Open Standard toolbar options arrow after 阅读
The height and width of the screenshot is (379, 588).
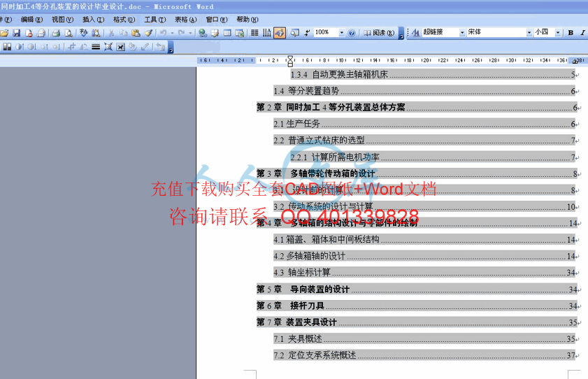tap(401, 34)
